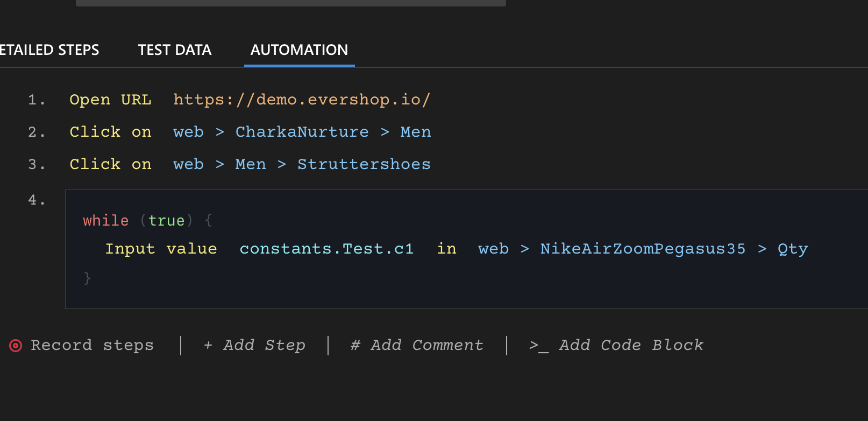Insert a comment using Add Comment
868x421 pixels.
click(417, 345)
